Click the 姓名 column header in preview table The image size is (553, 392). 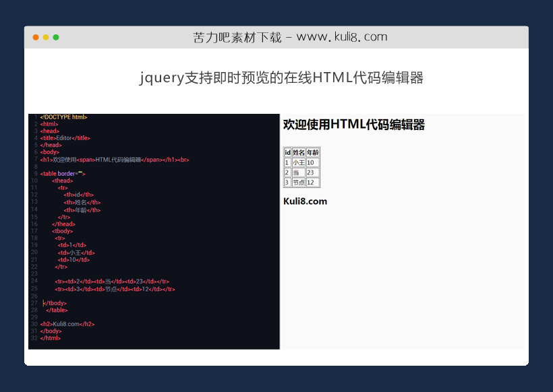coord(298,152)
